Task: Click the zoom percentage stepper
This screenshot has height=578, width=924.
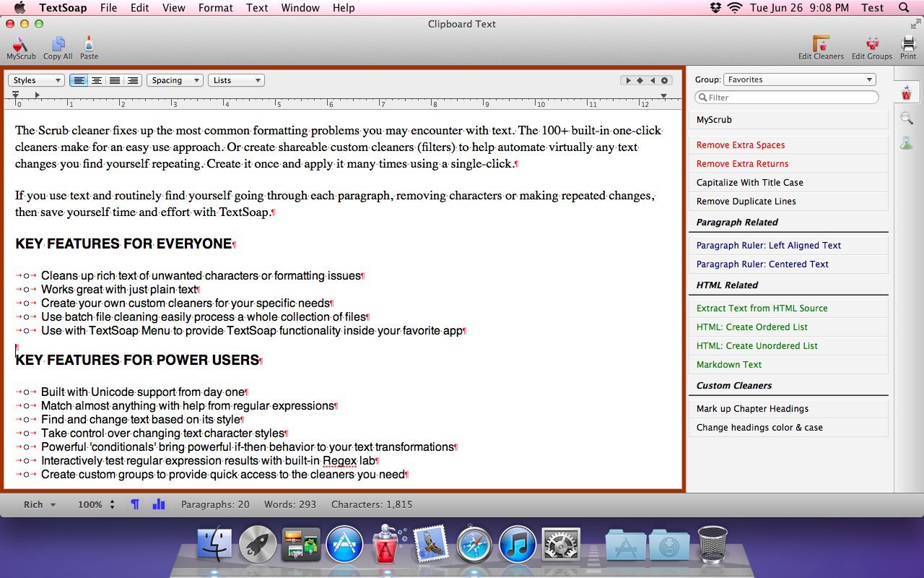Action: click(x=112, y=504)
